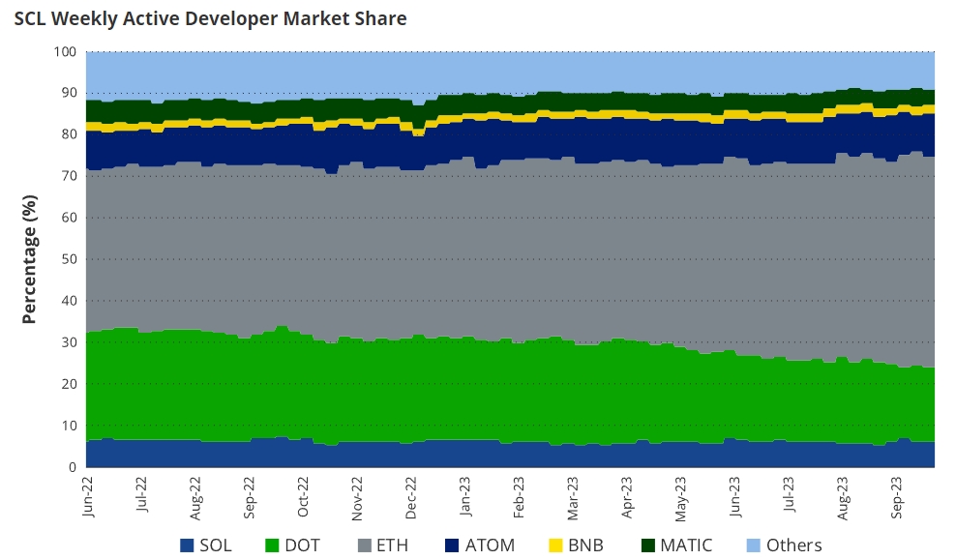Click the 40 y-axis tick label
This screenshot has height=560, width=956.
tap(69, 301)
